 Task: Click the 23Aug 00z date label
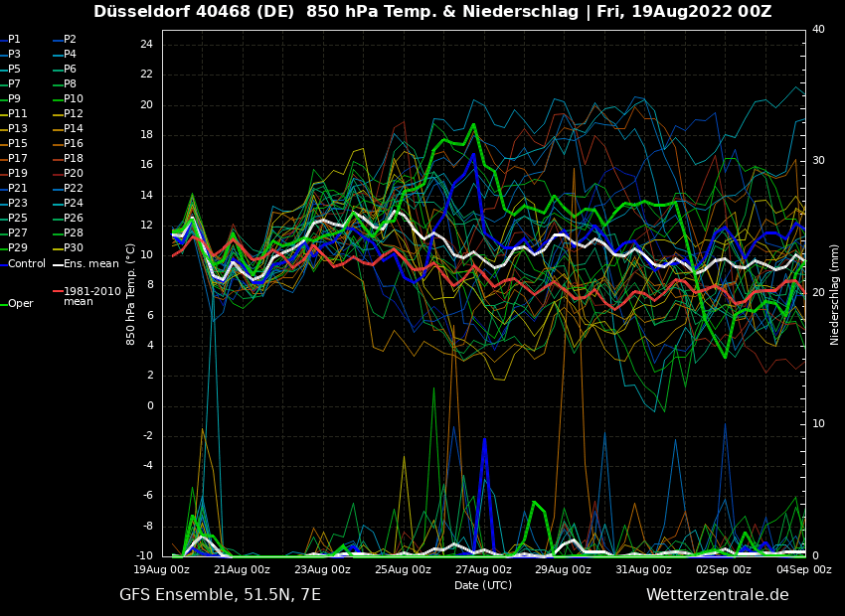(x=322, y=570)
